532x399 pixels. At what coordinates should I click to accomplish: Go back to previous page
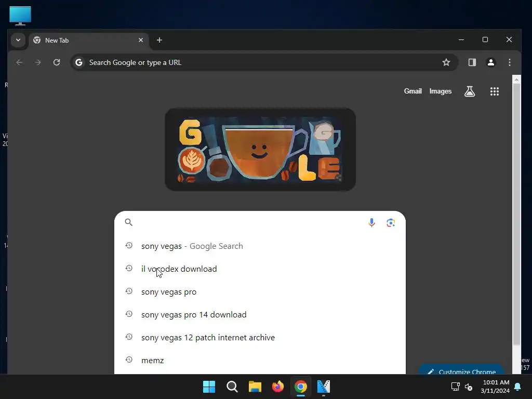pyautogui.click(x=19, y=62)
